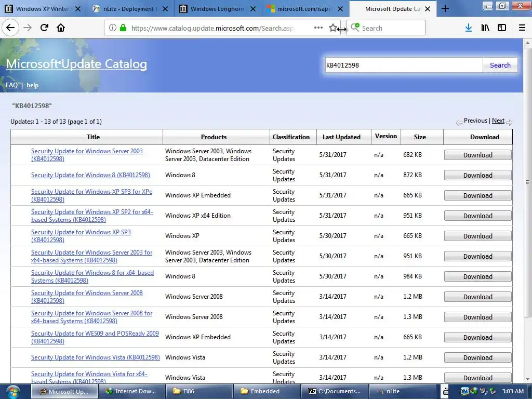Open Windows XP SP2 for x64-based Systems link
Viewport: 532px width, 399px height.
(x=92, y=216)
